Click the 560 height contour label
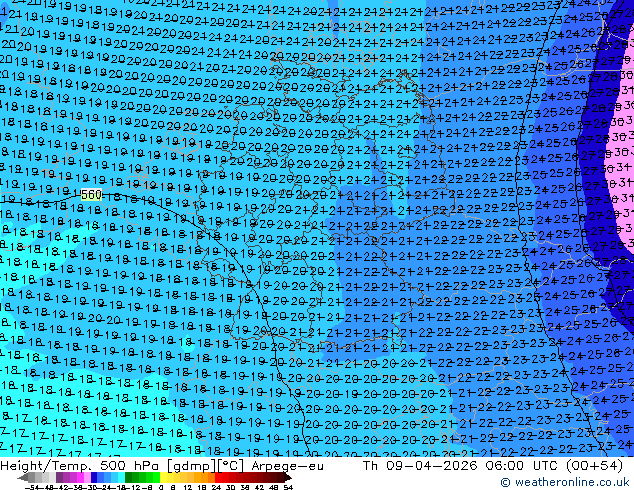634x490 pixels. pyautogui.click(x=91, y=195)
